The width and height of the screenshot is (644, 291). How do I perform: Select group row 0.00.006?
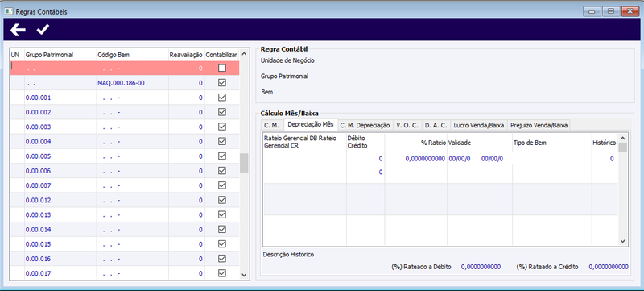click(x=125, y=171)
